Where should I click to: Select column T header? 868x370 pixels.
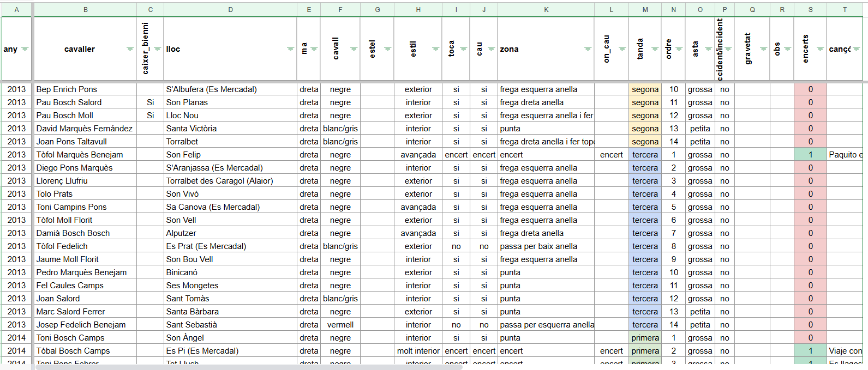[x=845, y=9]
